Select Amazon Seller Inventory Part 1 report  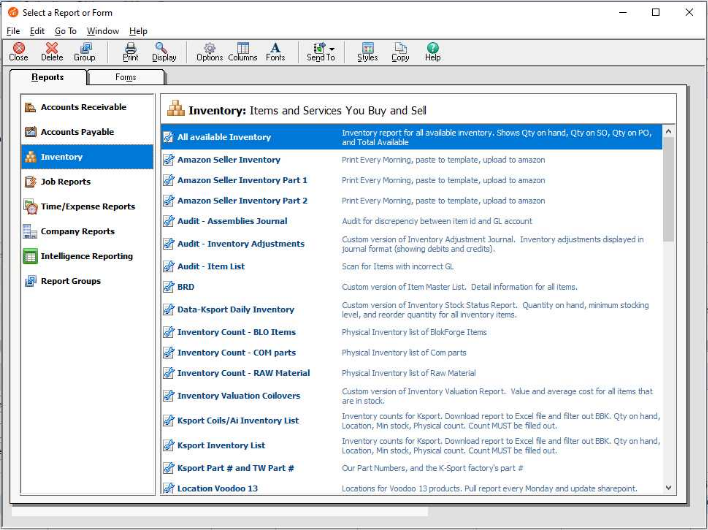point(412,180)
